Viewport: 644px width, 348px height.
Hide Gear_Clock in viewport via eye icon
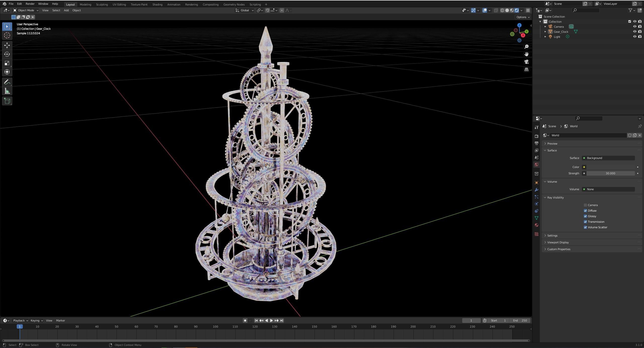[634, 31]
